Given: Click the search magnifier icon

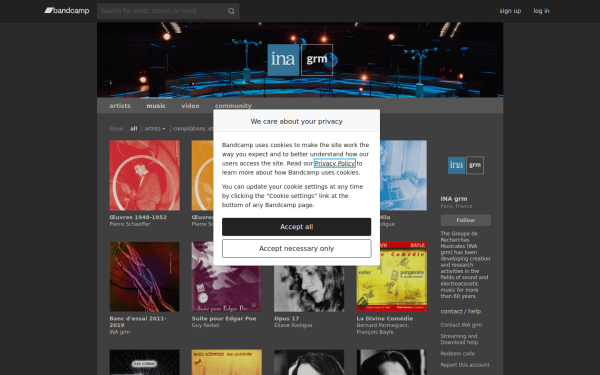Looking at the screenshot, I should [x=231, y=11].
